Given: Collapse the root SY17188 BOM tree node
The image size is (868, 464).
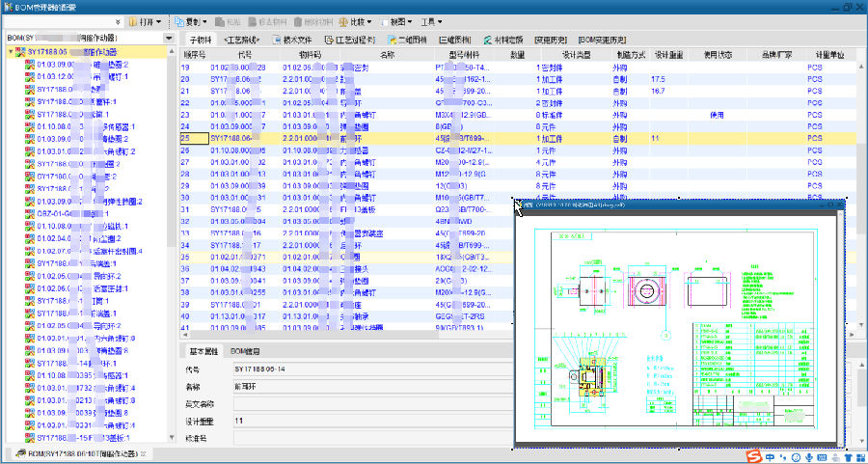Looking at the screenshot, I should [11, 52].
